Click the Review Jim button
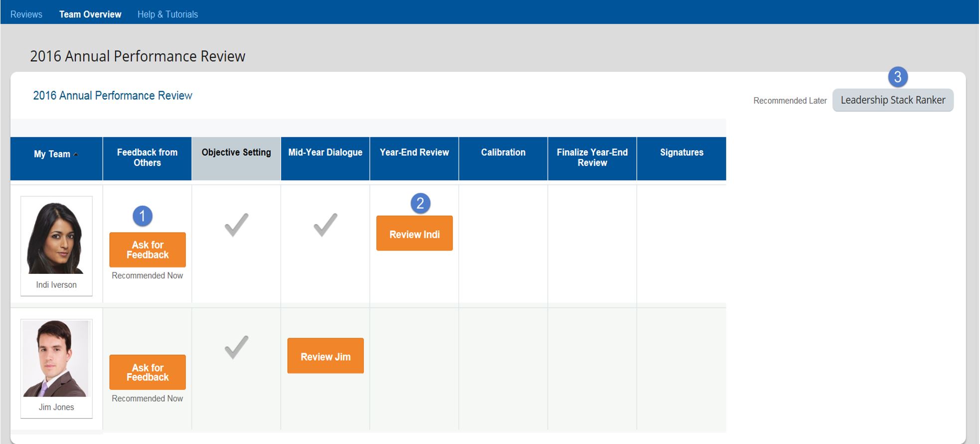Image resolution: width=980 pixels, height=444 pixels. pyautogui.click(x=326, y=356)
